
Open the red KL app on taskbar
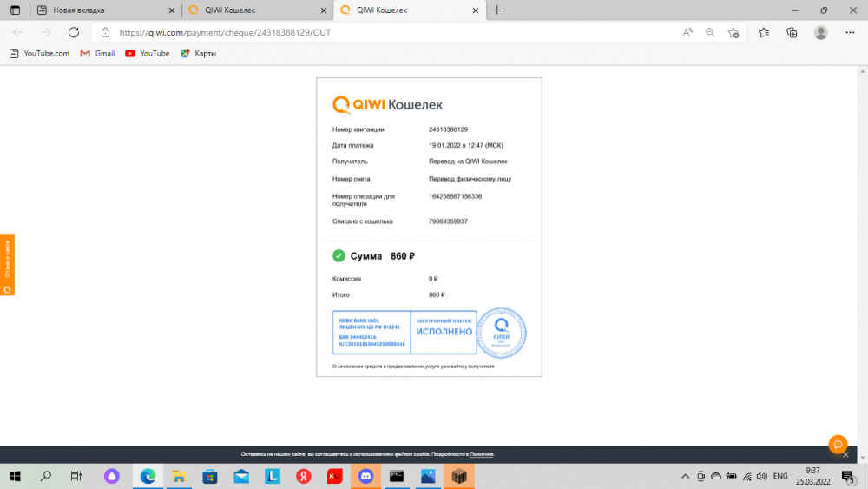[x=335, y=476]
